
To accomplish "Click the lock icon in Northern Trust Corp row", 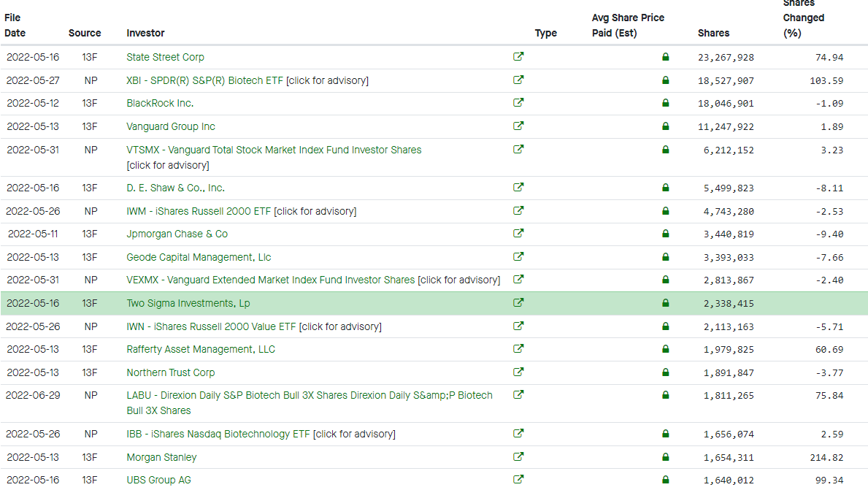I will tap(665, 372).
